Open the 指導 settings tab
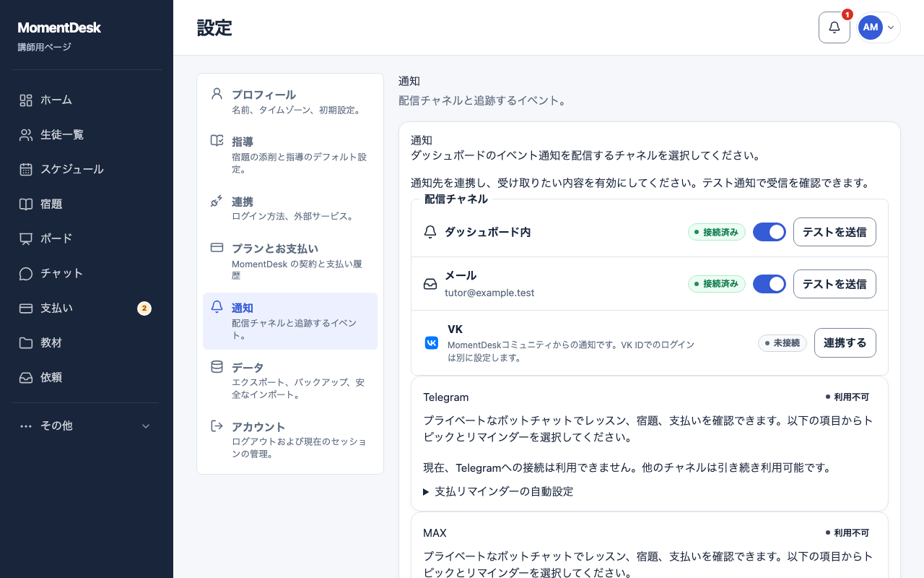The image size is (924, 578). [290, 155]
